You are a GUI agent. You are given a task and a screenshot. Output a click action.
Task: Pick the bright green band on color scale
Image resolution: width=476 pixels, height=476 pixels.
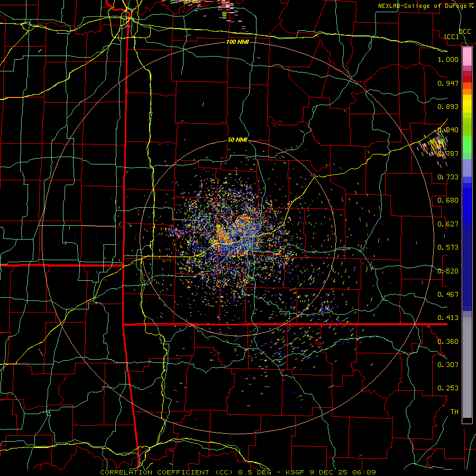click(x=467, y=144)
